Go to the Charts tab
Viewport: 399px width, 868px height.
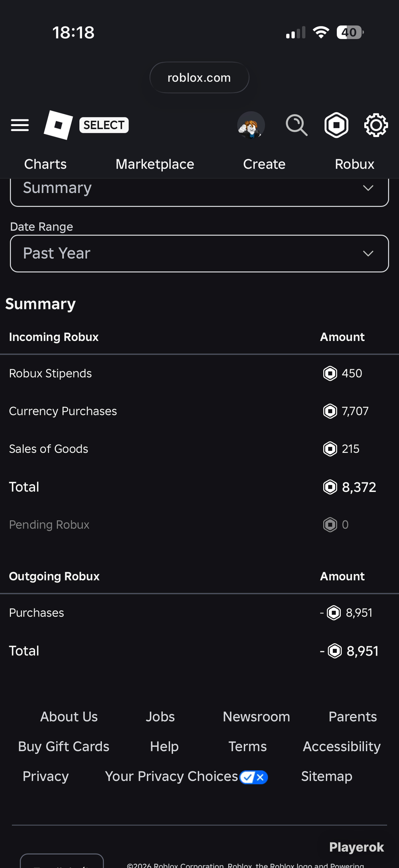click(x=45, y=164)
